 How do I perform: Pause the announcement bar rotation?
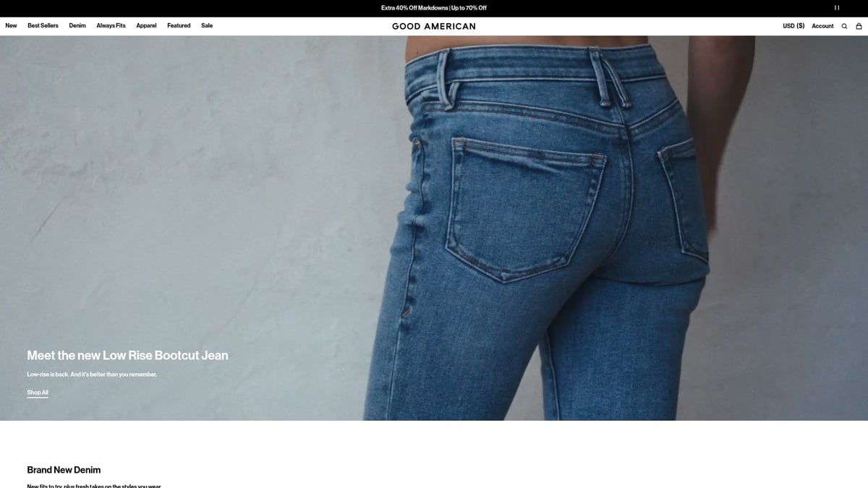click(837, 8)
